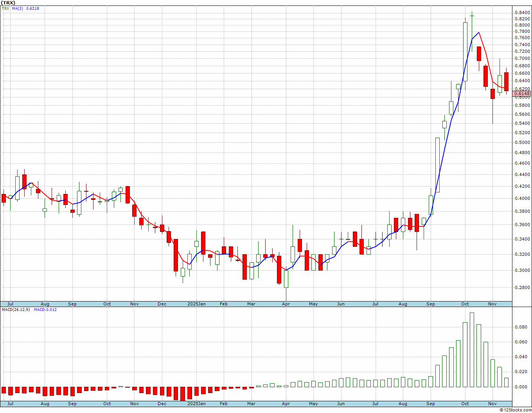Screen dimensions: 532x413
Task: Select Dec on the MACD panel time axis
Action: [162, 404]
